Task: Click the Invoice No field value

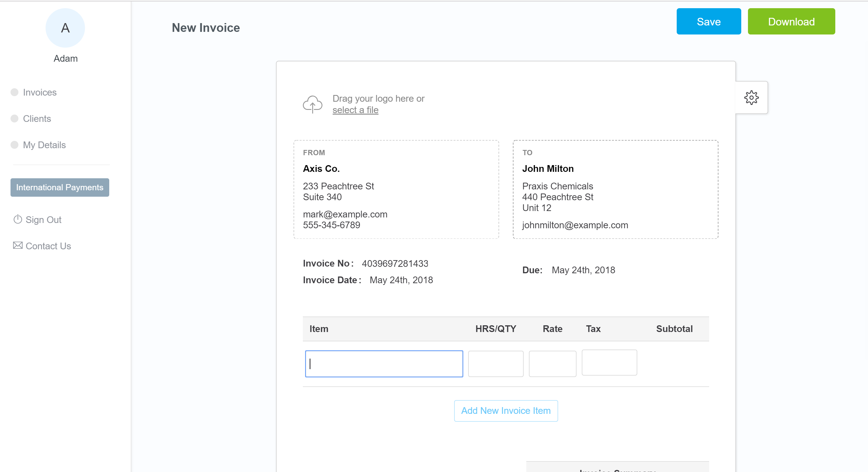Action: click(395, 263)
